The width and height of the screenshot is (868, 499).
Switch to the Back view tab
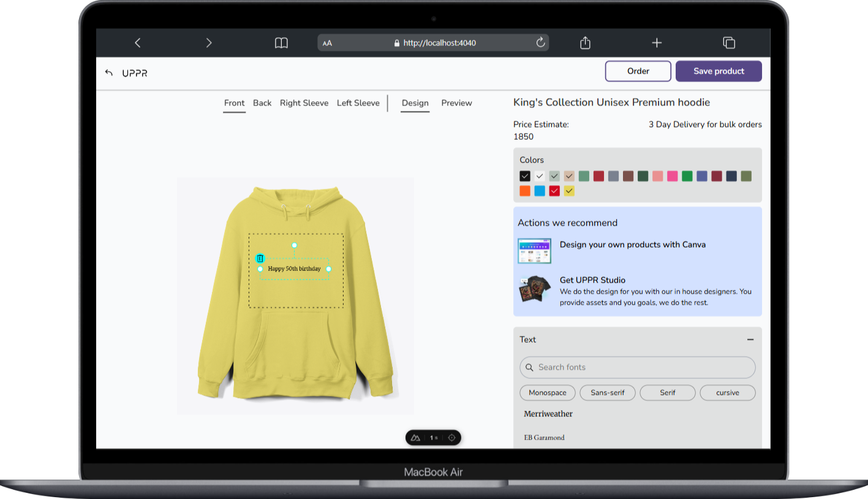point(262,103)
